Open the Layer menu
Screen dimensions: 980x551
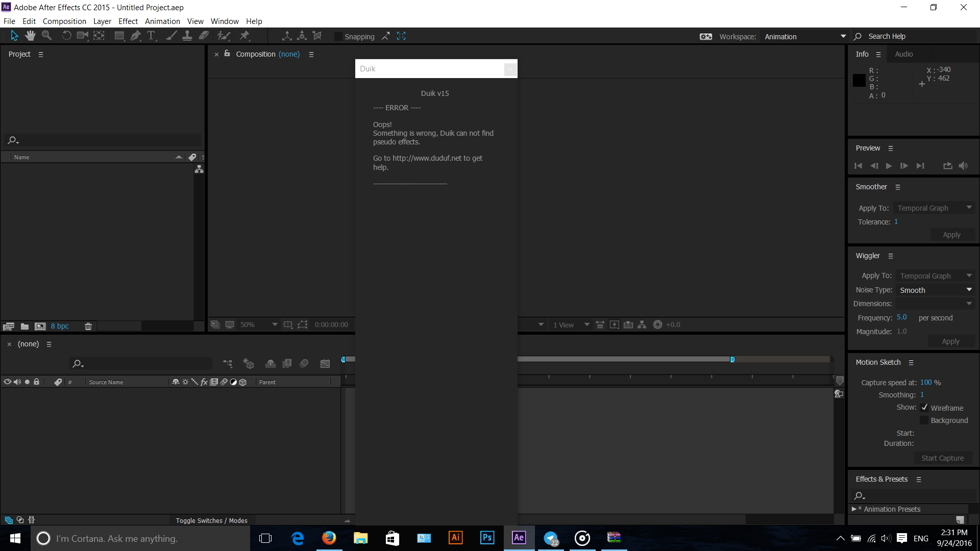[102, 21]
